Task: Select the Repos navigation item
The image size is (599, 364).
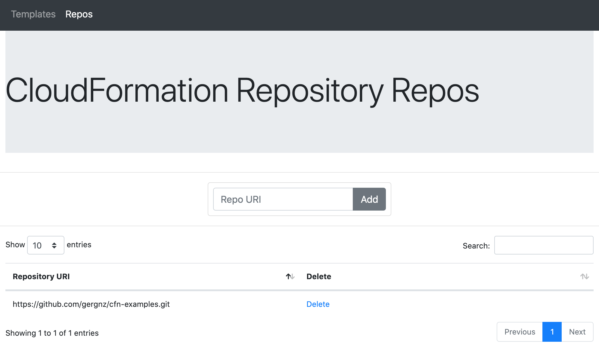Action: (79, 14)
